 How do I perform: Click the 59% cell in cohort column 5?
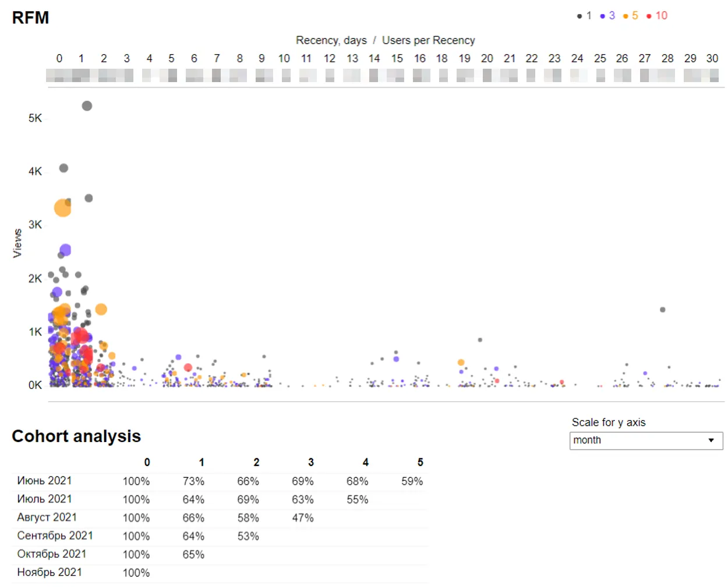(x=412, y=481)
